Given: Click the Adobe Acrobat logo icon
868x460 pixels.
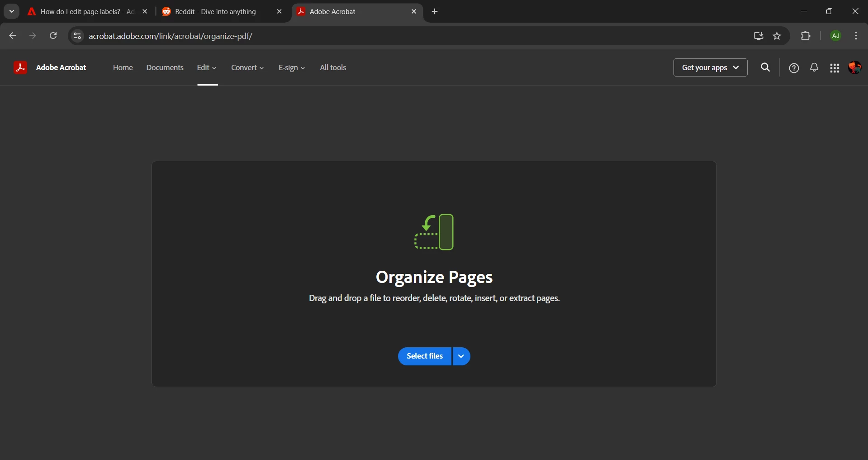Looking at the screenshot, I should [x=20, y=67].
